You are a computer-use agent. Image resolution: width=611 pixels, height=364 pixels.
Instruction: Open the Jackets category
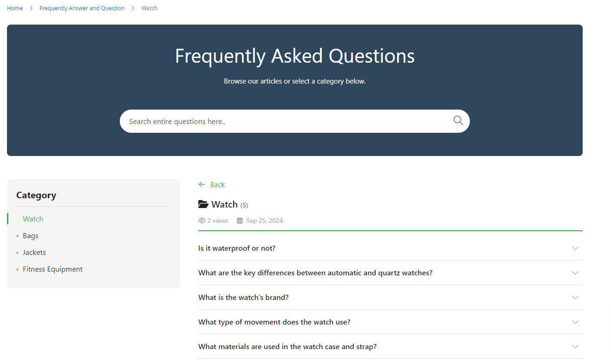tap(34, 252)
